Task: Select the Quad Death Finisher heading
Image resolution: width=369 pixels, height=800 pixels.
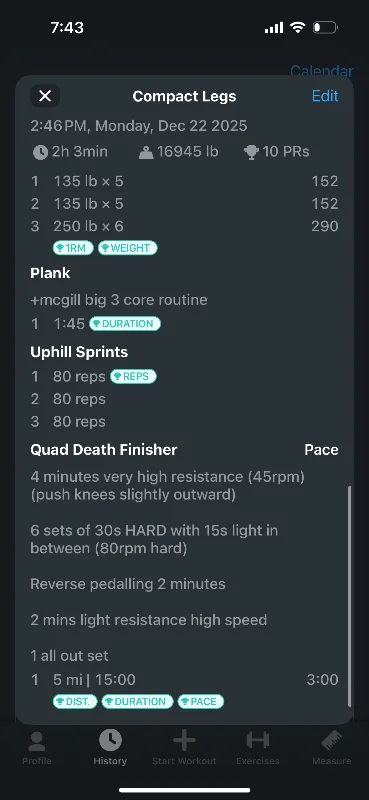Action: [x=104, y=449]
